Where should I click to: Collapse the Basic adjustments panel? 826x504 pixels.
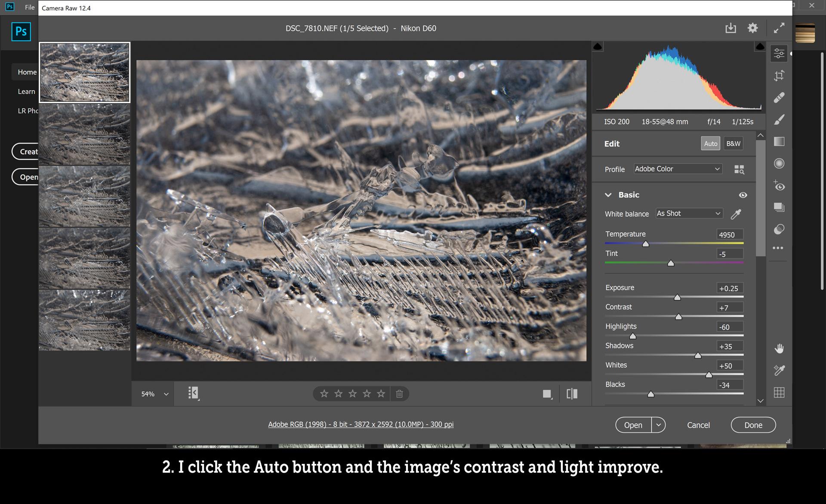point(608,195)
